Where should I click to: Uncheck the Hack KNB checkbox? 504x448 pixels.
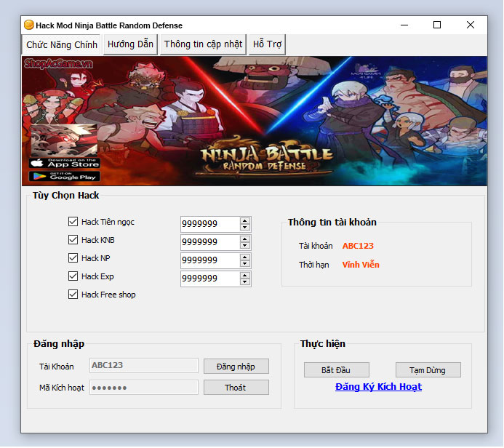tap(73, 240)
